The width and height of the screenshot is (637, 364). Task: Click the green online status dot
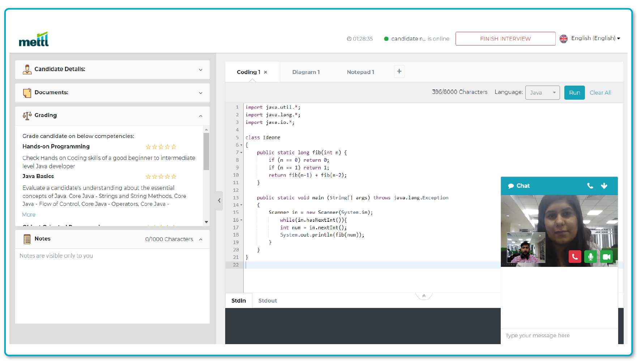point(386,39)
